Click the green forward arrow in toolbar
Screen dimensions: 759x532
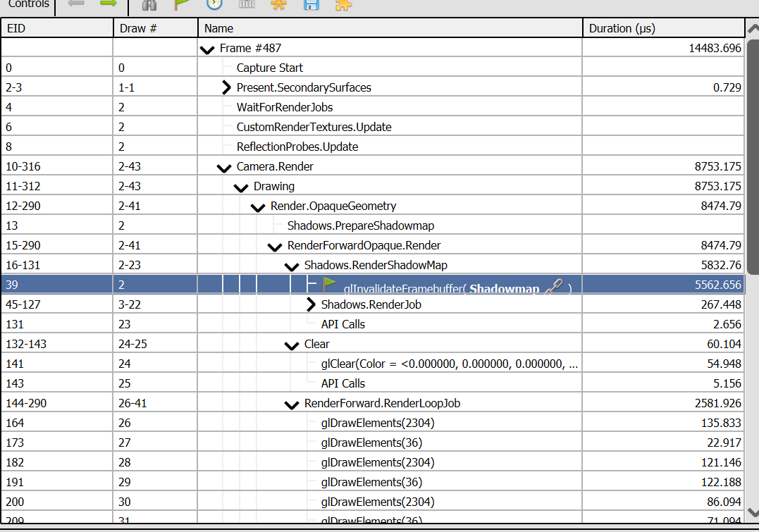pos(108,4)
